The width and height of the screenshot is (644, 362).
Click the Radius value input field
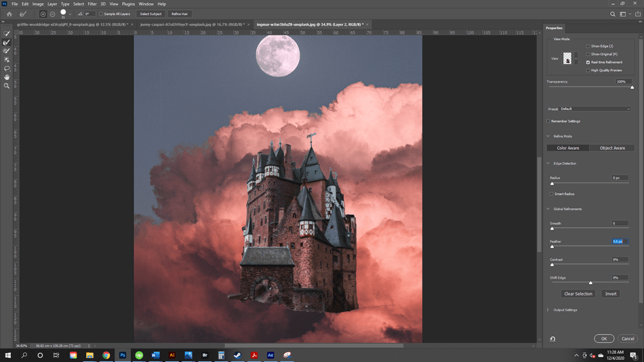pyautogui.click(x=620, y=178)
